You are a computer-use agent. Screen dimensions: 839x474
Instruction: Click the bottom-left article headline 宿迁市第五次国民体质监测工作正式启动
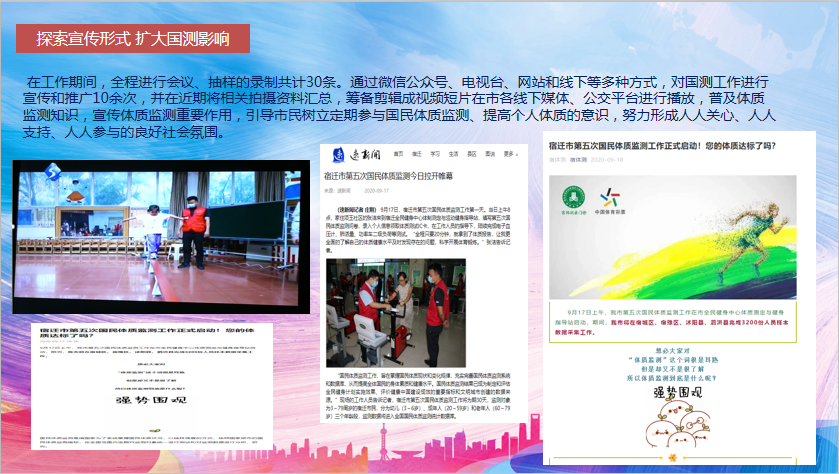(x=147, y=333)
